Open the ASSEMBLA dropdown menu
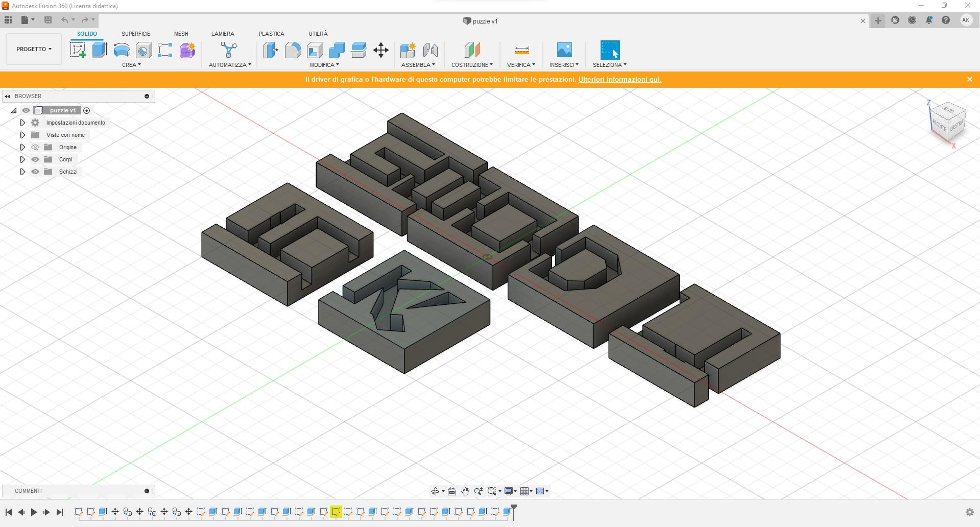980x527 pixels. 418,65
